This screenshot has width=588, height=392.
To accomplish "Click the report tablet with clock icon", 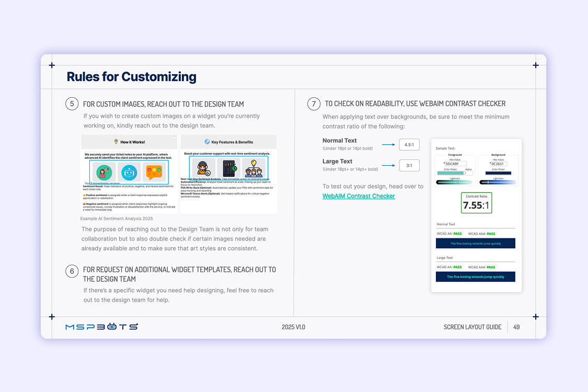I will coord(229,168).
